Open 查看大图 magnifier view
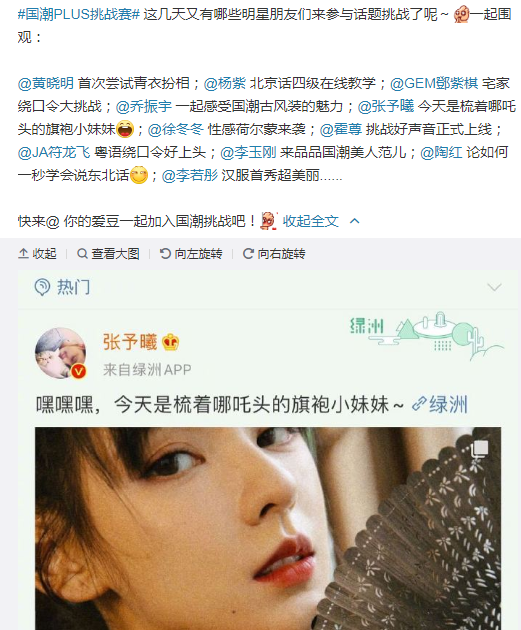The height and width of the screenshot is (630, 521). tap(108, 254)
